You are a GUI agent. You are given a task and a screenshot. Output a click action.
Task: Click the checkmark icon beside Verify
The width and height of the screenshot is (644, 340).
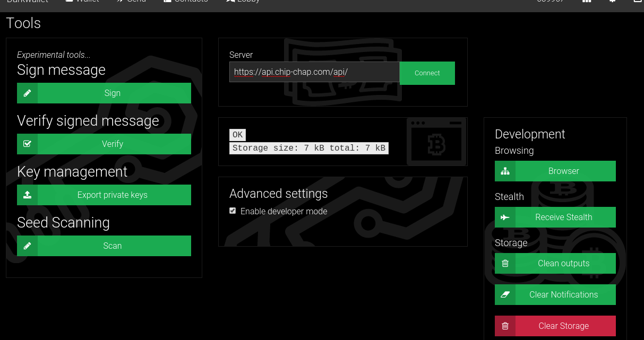[x=28, y=144]
